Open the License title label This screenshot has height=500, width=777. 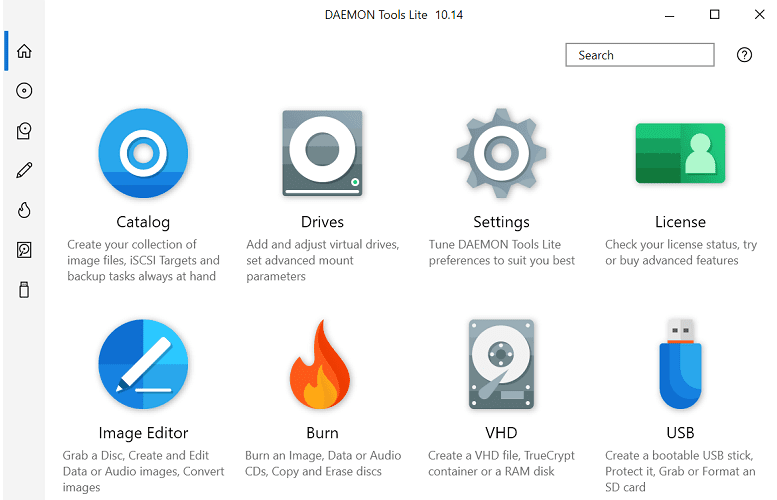[x=680, y=222]
